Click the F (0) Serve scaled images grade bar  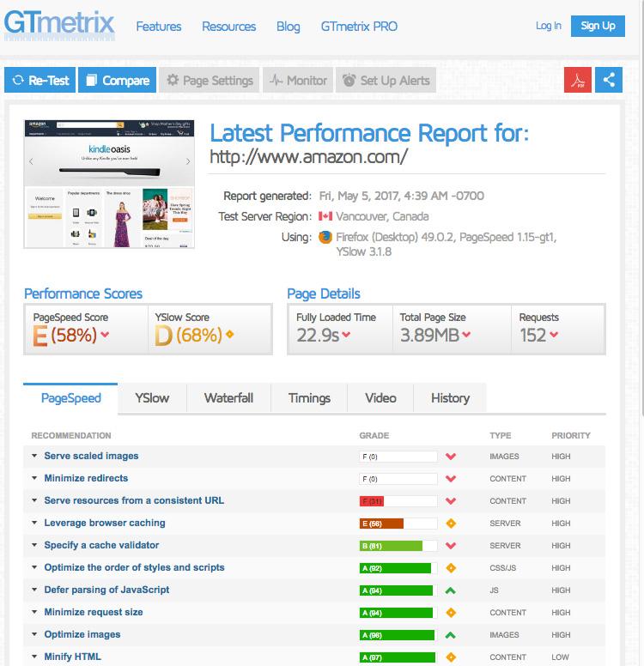coord(398,457)
